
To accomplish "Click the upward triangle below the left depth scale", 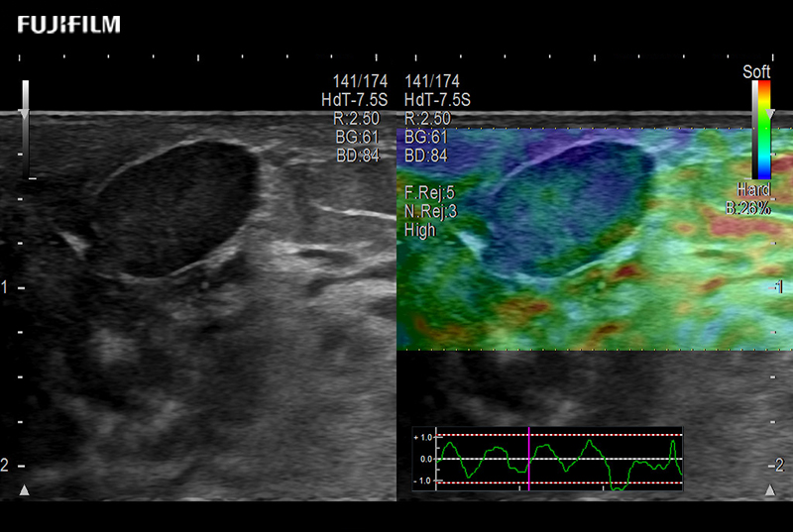I will (x=24, y=489).
